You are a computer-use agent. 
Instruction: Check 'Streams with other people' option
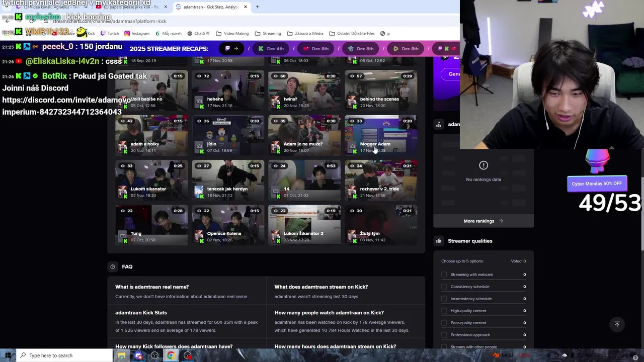point(444,346)
